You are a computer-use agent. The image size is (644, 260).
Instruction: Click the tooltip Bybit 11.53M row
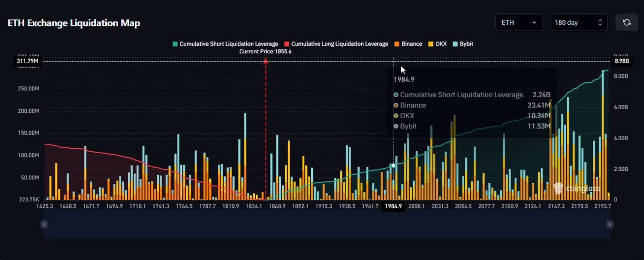472,126
